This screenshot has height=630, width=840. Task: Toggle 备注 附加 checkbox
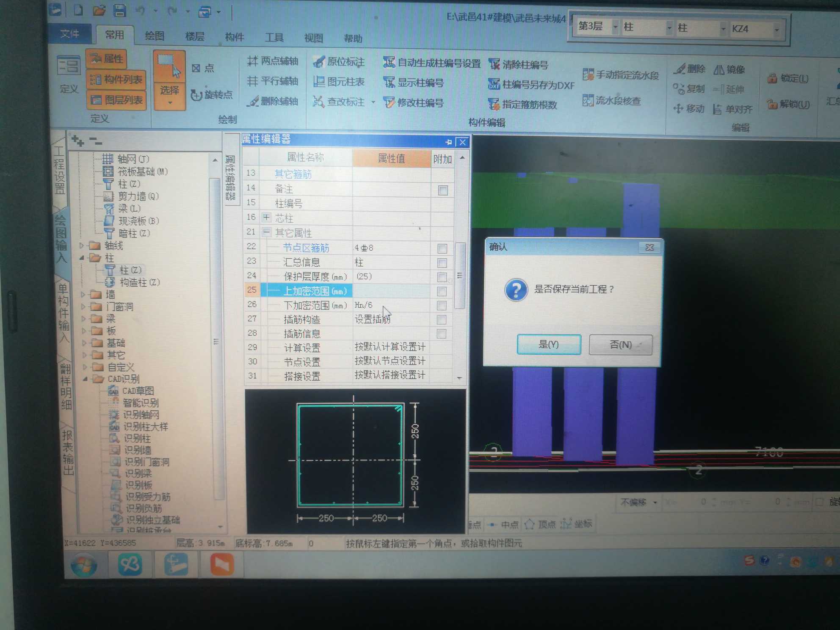click(443, 190)
